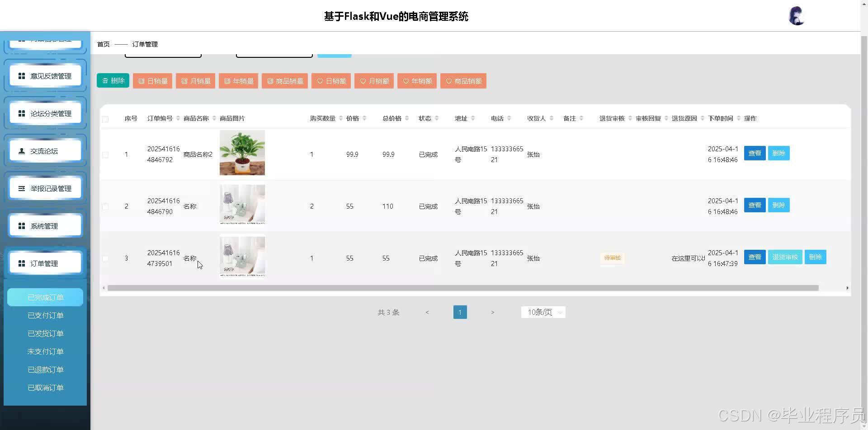The height and width of the screenshot is (430, 868).
Task: Expand the 意见反馈管理 sidebar menu
Action: (45, 76)
